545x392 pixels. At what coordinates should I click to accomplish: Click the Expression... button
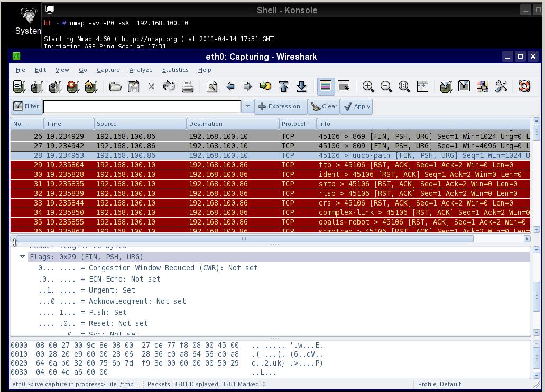tap(281, 106)
